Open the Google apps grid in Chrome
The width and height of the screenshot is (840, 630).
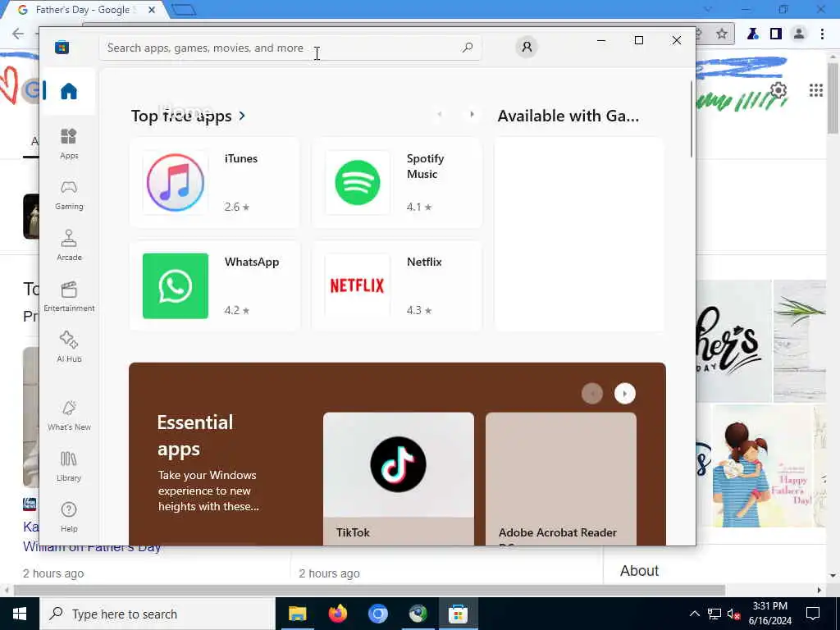tap(816, 90)
